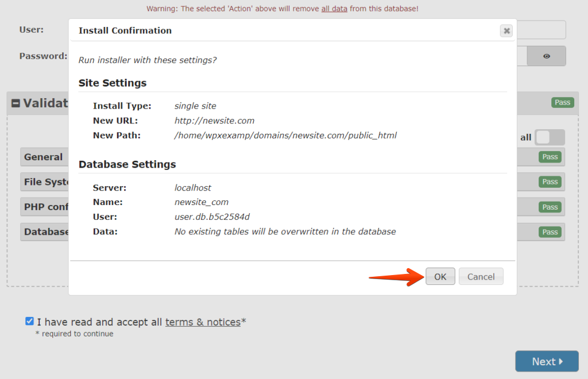The width and height of the screenshot is (588, 379).
Task: Click the Validation header Pass badge
Action: (x=562, y=102)
